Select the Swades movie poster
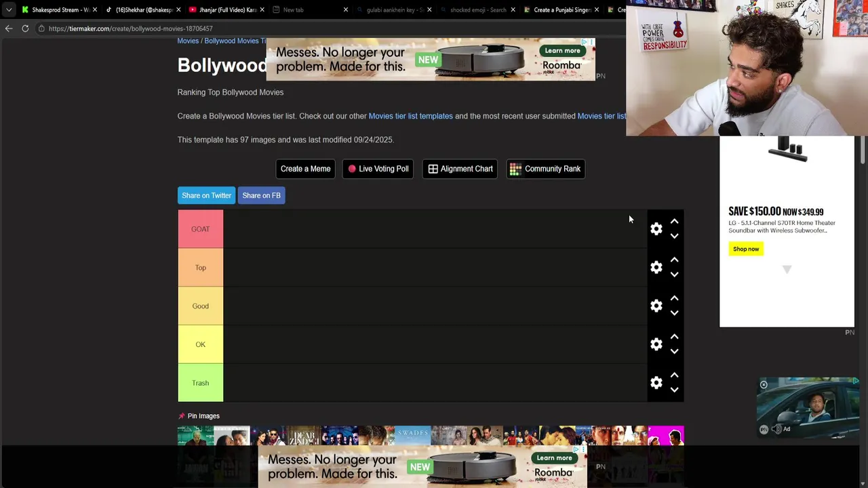The height and width of the screenshot is (488, 868). point(412,435)
